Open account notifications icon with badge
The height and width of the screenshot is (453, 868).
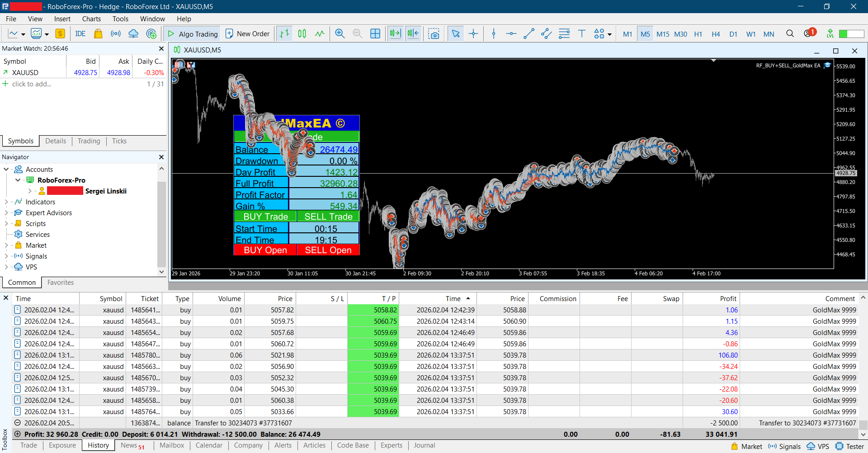tap(809, 33)
